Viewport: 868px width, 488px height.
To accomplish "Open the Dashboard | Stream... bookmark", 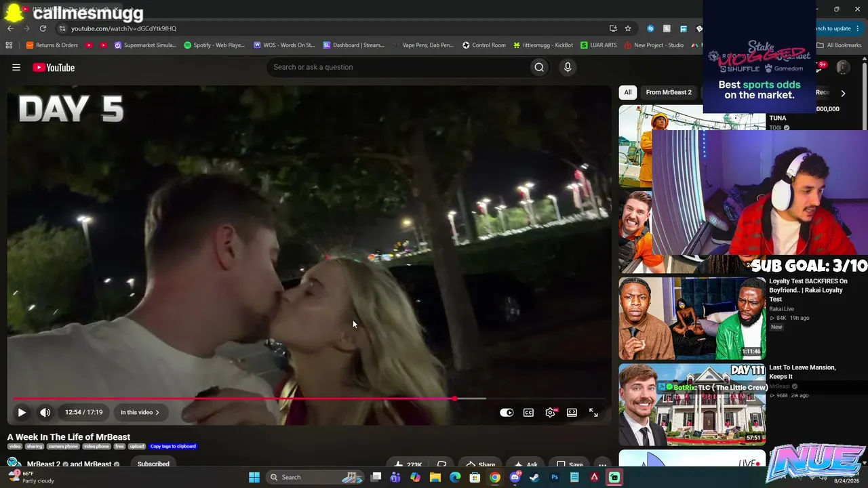I will click(x=353, y=45).
